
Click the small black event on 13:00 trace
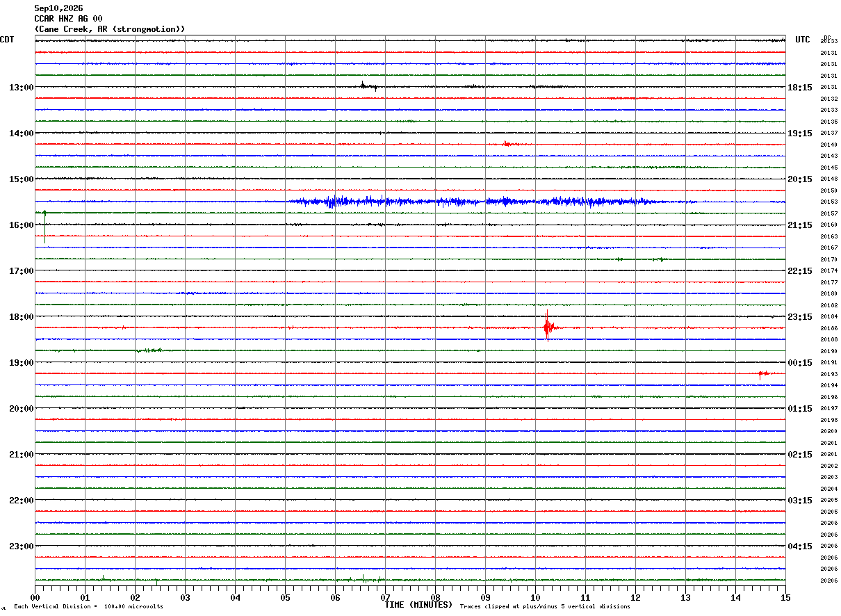click(x=368, y=86)
